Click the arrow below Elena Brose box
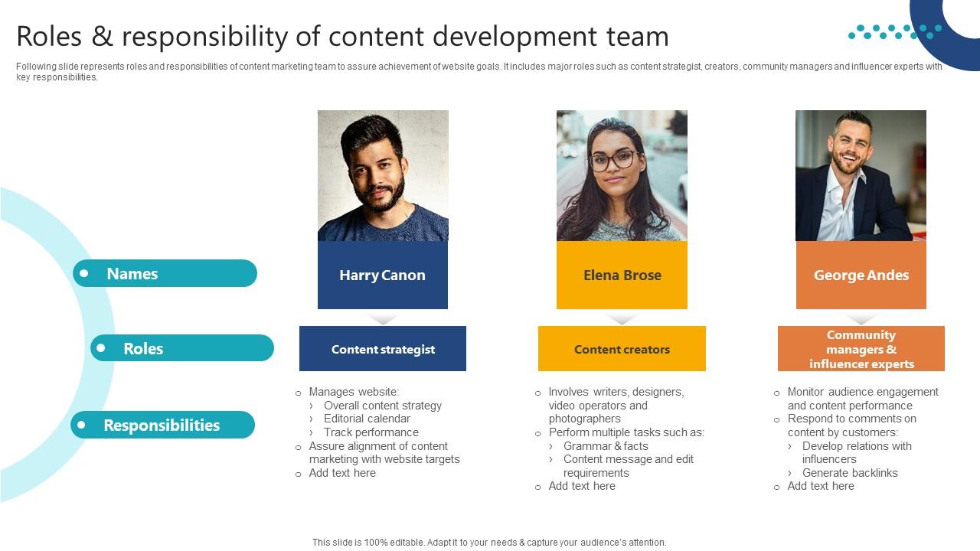This screenshot has height=551, width=980. 622,318
